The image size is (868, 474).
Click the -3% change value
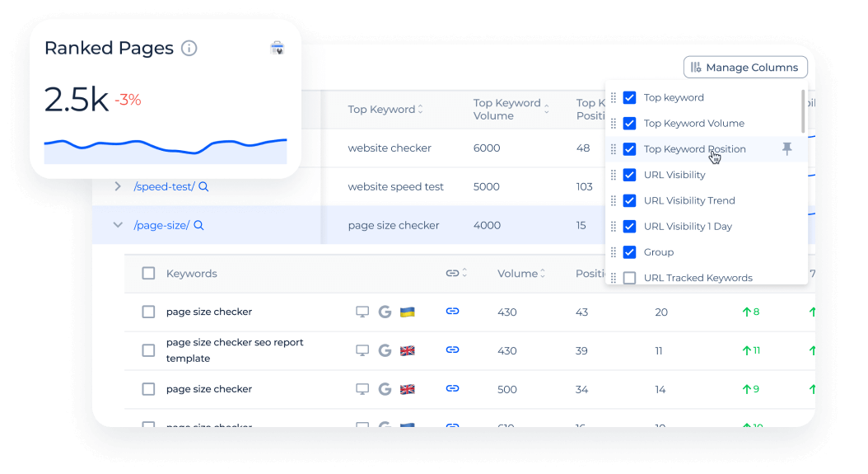[x=128, y=100]
